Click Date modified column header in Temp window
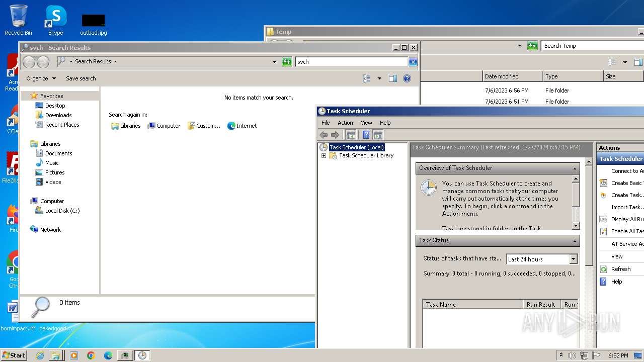The height and width of the screenshot is (362, 644). (x=513, y=76)
